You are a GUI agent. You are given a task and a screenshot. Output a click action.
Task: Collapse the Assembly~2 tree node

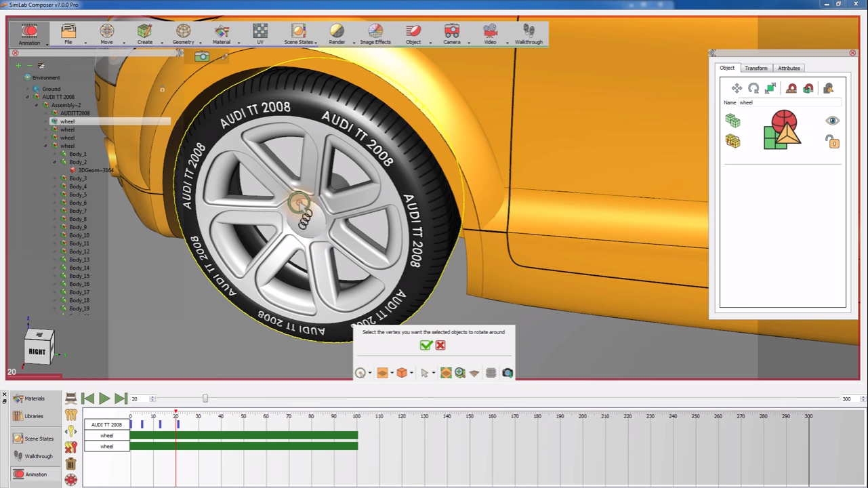(37, 105)
